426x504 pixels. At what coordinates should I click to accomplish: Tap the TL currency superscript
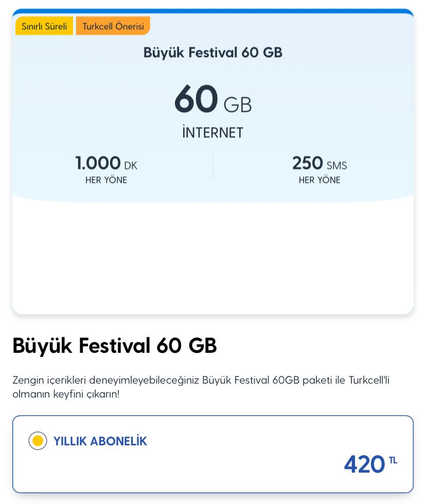pyautogui.click(x=393, y=460)
